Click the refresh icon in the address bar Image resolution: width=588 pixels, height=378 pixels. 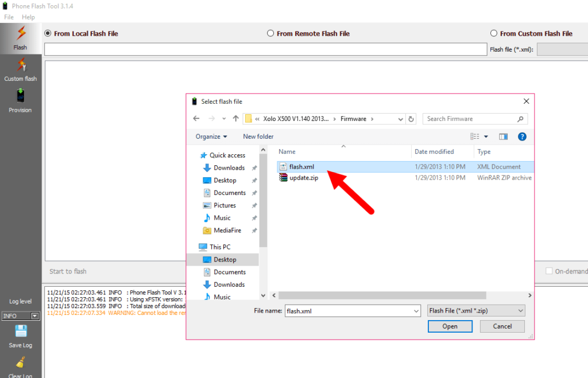(x=411, y=118)
